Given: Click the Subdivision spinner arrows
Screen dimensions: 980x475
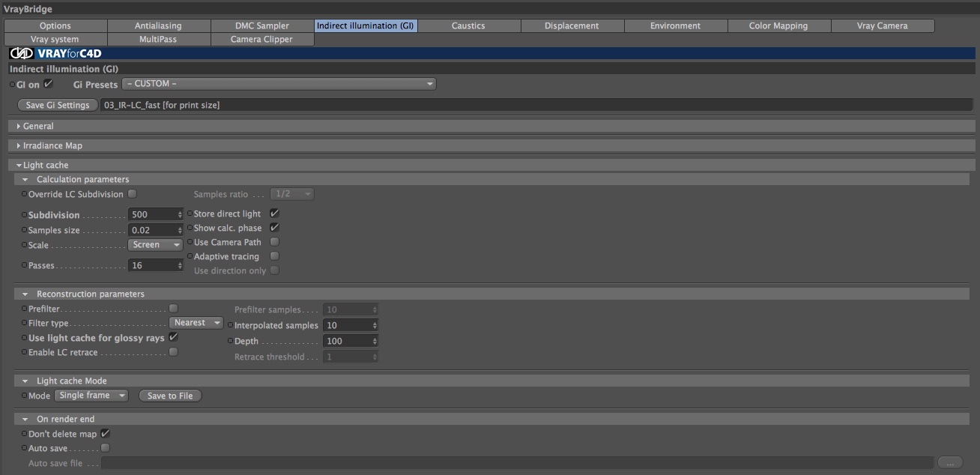Looking at the screenshot, I should [x=180, y=214].
